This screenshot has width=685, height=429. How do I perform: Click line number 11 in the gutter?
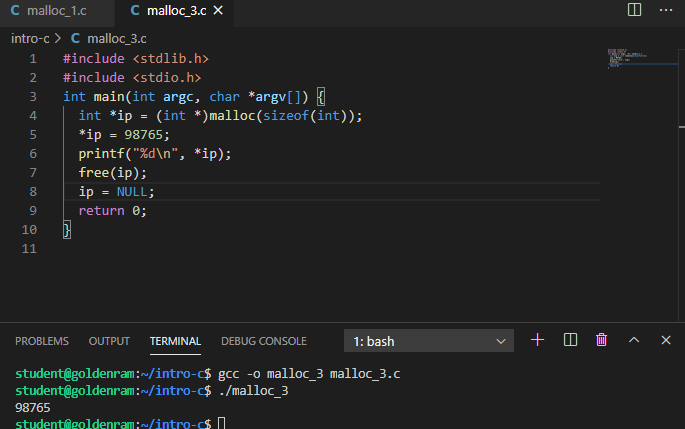(x=29, y=249)
